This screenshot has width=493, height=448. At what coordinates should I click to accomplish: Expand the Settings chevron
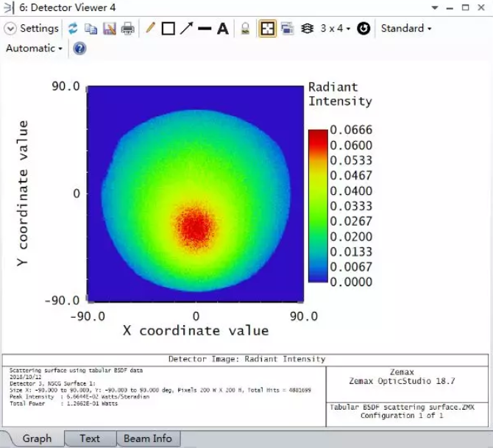coord(10,29)
